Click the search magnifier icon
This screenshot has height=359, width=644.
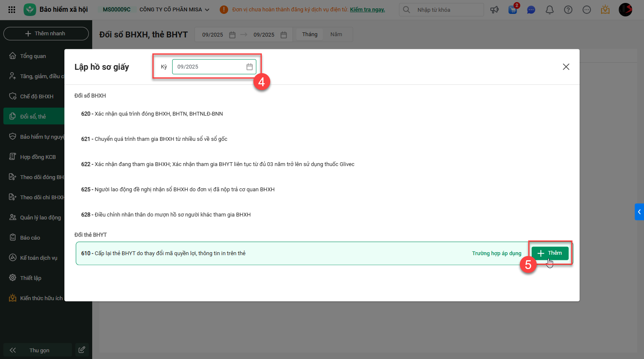[407, 10]
